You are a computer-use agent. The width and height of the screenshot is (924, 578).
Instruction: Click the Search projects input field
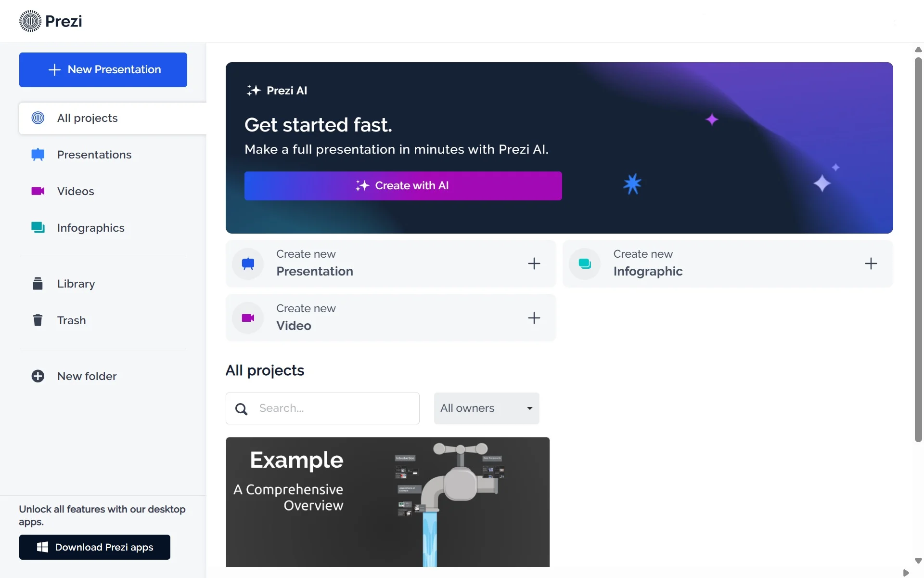[322, 408]
